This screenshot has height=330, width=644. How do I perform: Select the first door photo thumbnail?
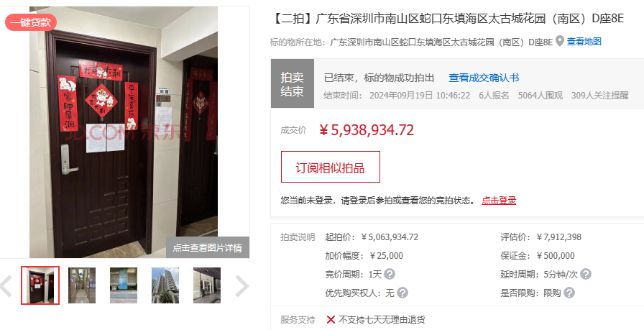click(x=40, y=285)
